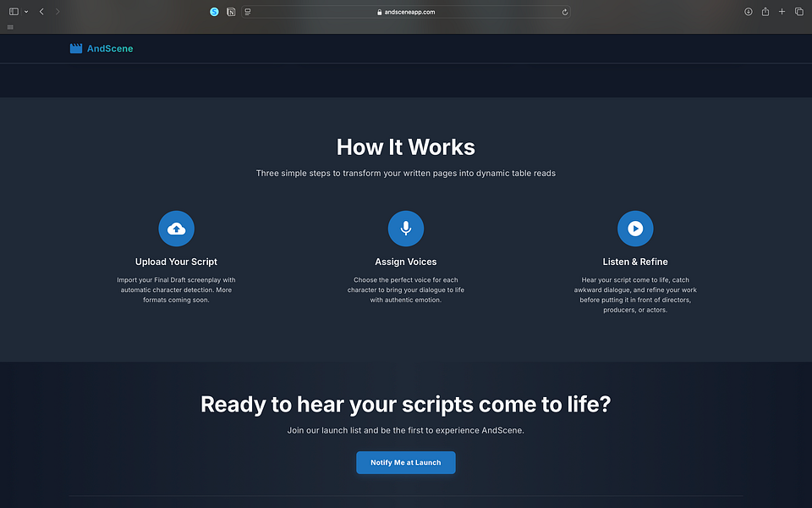This screenshot has width=812, height=508.
Task: Open the page reader menu icon in address bar
Action: tap(248, 11)
